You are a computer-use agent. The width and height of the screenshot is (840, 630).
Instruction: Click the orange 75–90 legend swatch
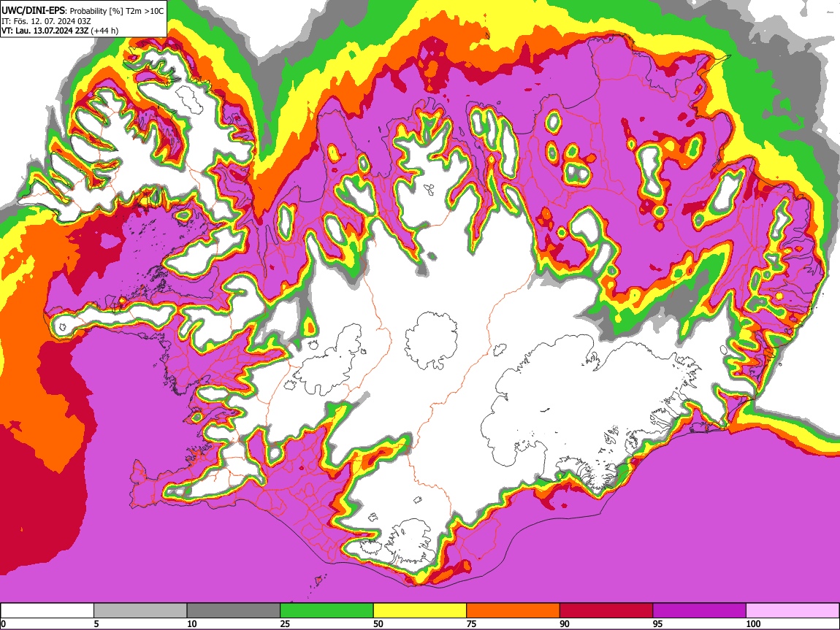click(x=513, y=611)
